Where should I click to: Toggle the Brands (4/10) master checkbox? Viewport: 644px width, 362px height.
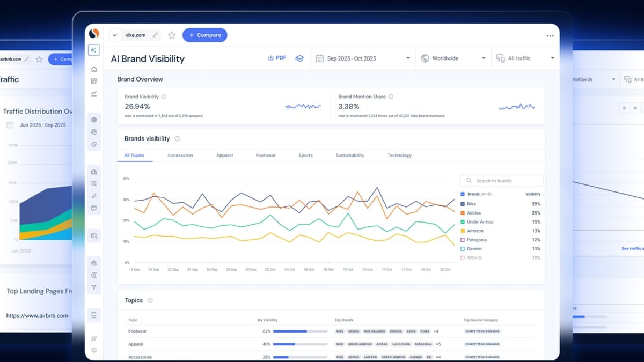[463, 194]
